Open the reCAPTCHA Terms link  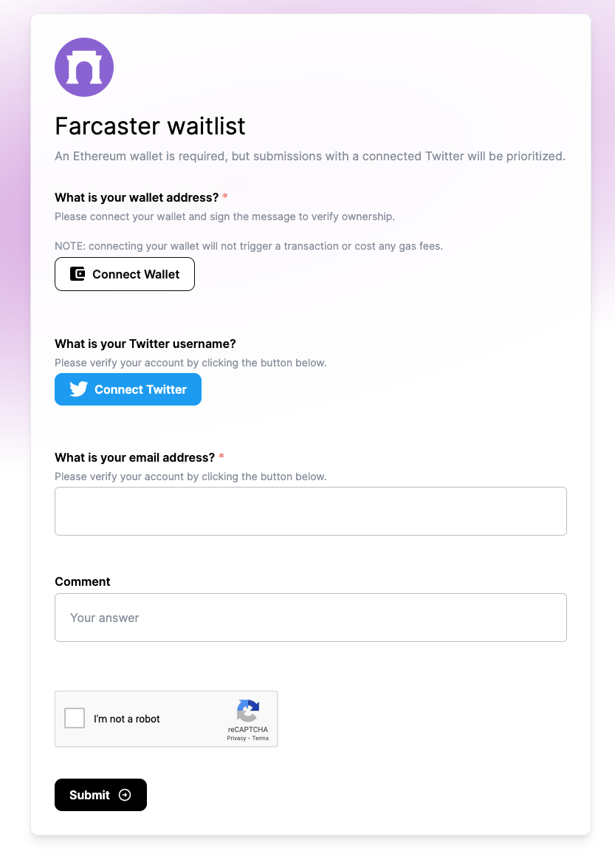[x=261, y=738]
